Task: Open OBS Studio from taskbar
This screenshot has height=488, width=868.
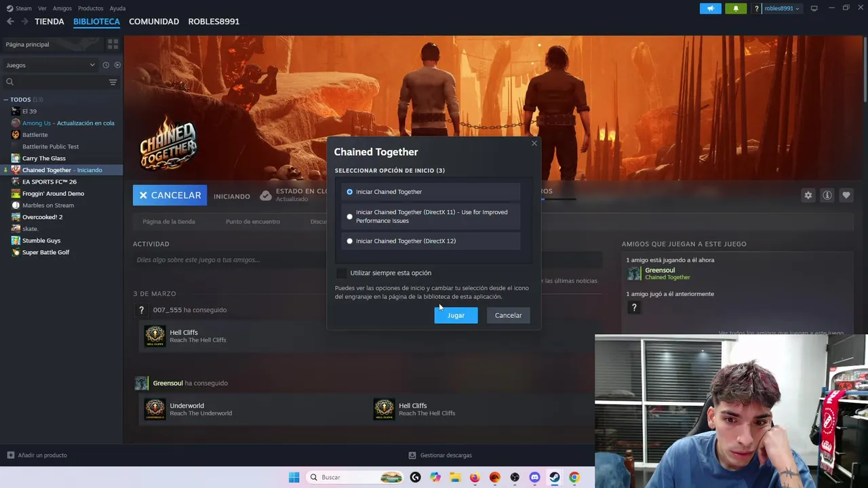Action: point(515,477)
